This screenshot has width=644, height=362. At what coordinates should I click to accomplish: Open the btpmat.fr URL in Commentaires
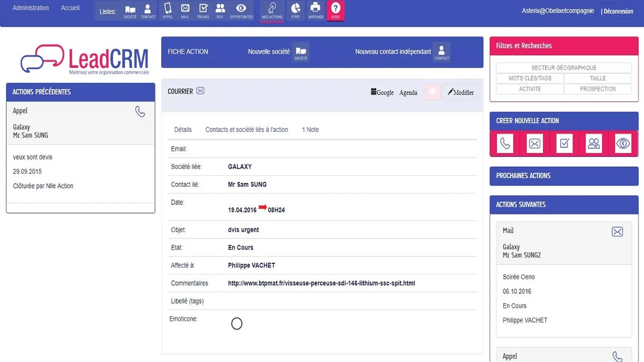click(x=321, y=283)
